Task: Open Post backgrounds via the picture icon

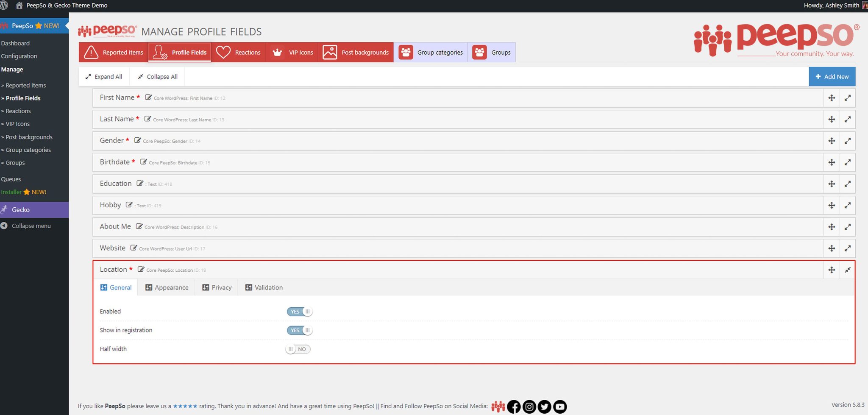Action: (x=329, y=52)
